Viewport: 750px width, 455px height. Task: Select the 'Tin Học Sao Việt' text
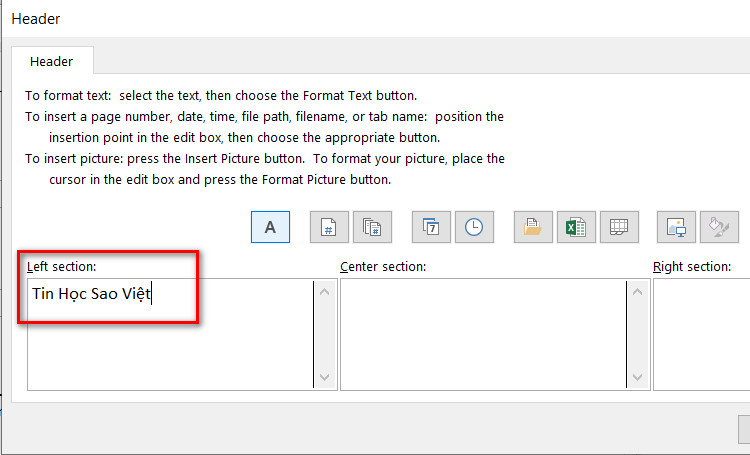point(91,293)
